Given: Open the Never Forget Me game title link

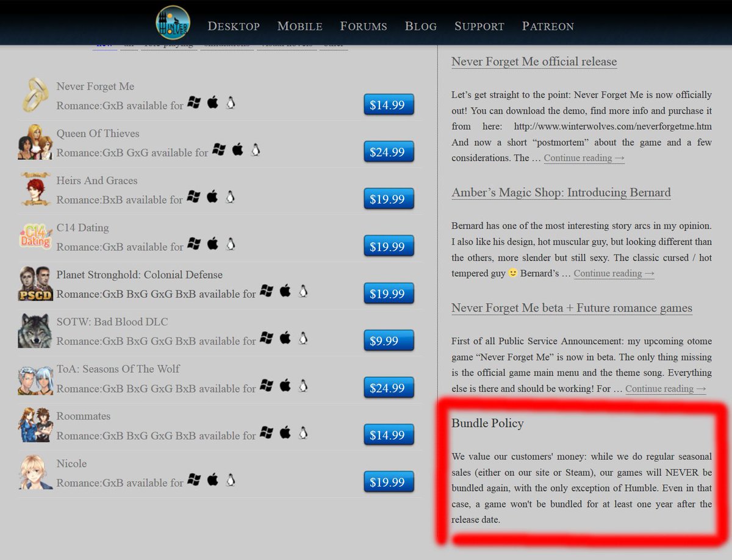Looking at the screenshot, I should [x=95, y=87].
